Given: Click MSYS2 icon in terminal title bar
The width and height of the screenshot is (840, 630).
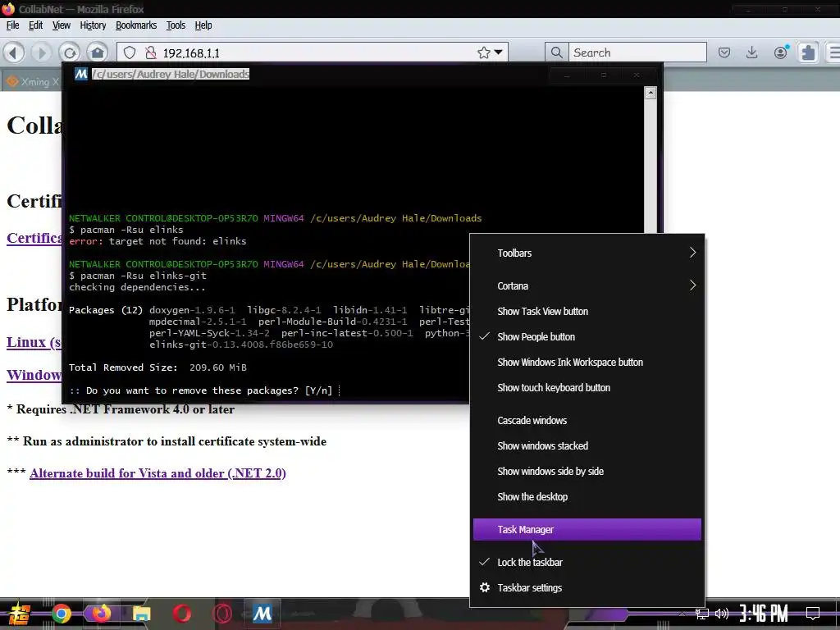Looking at the screenshot, I should (x=81, y=74).
